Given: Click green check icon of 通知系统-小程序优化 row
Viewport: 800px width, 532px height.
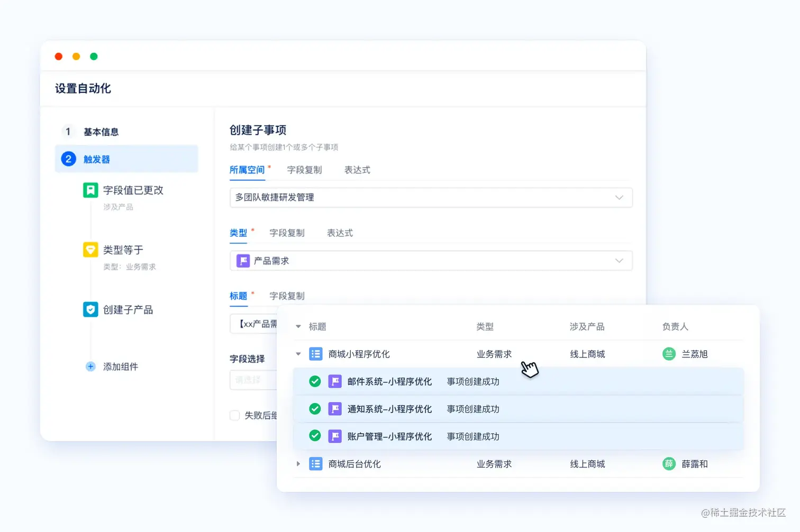Looking at the screenshot, I should pos(315,409).
